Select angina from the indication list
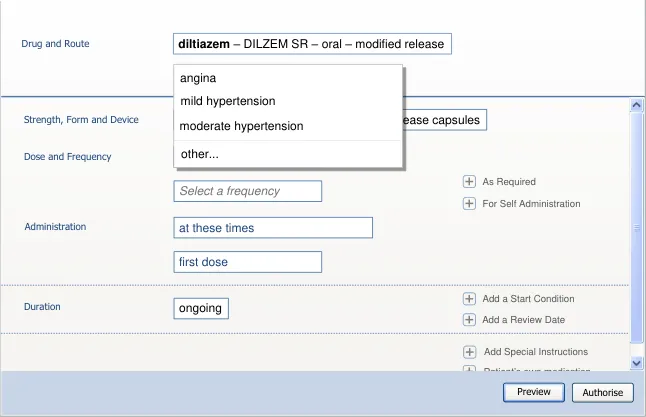Screen dimensions: 646x417 tap(198, 78)
